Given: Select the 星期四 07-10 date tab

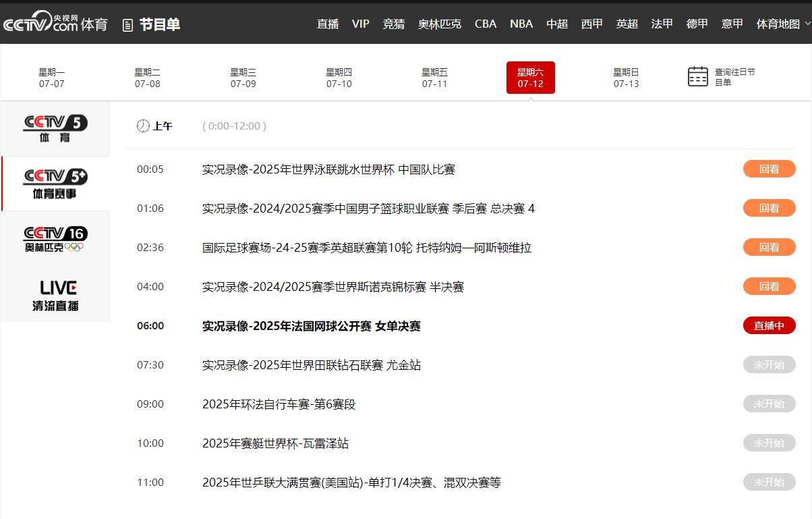Looking at the screenshot, I should (339, 78).
